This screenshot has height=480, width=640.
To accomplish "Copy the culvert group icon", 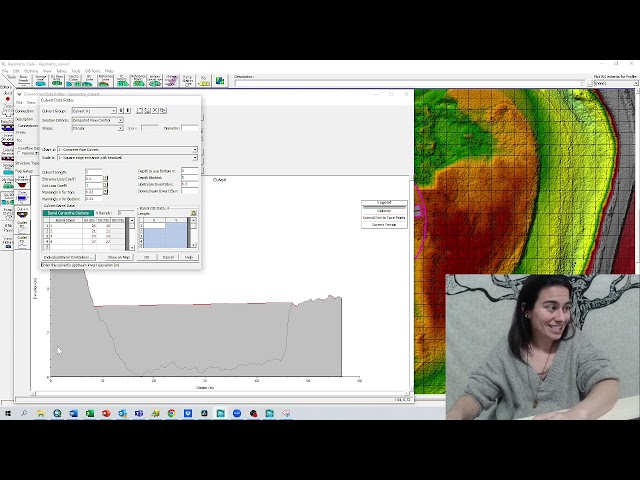I will click(x=163, y=111).
